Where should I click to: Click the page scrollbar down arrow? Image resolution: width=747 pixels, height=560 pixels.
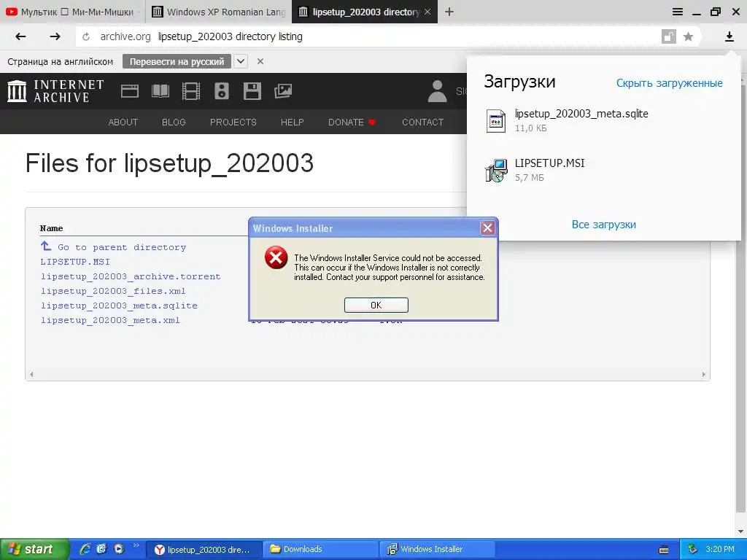pos(740,532)
